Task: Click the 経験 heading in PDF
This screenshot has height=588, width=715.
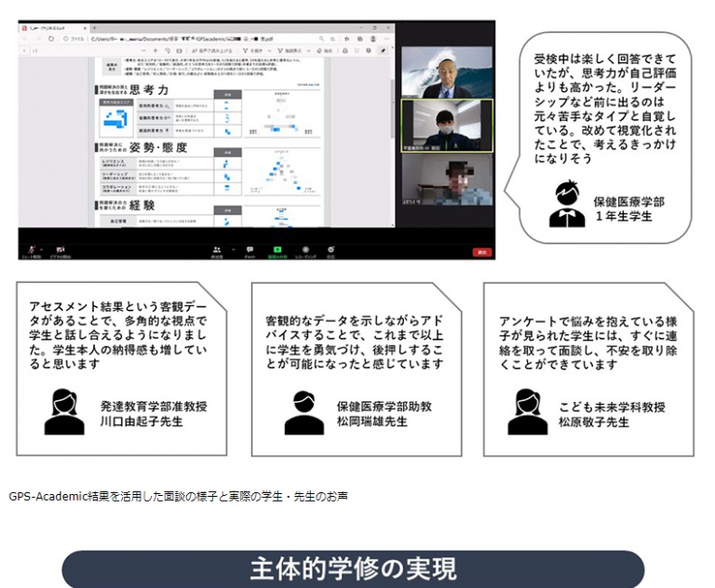Action: coord(142,206)
